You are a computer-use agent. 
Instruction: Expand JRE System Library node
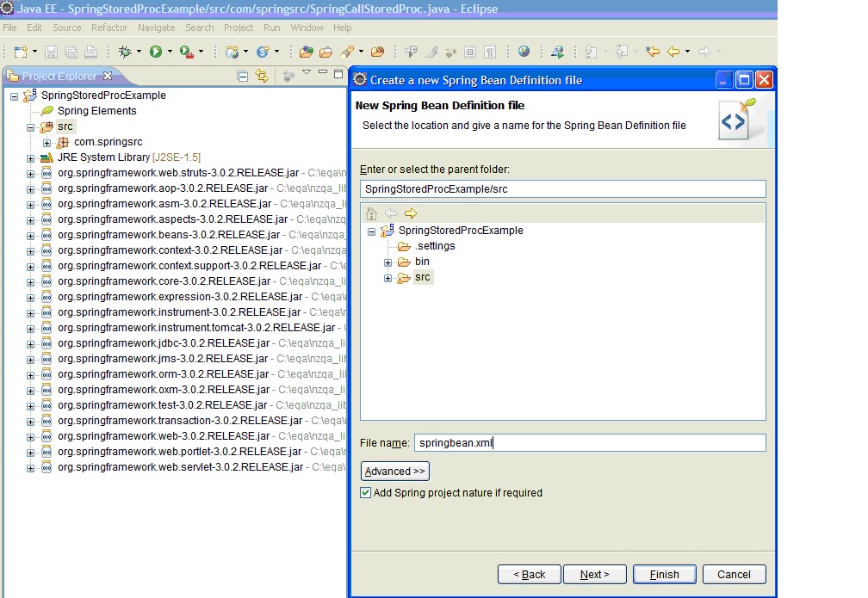[31, 159]
